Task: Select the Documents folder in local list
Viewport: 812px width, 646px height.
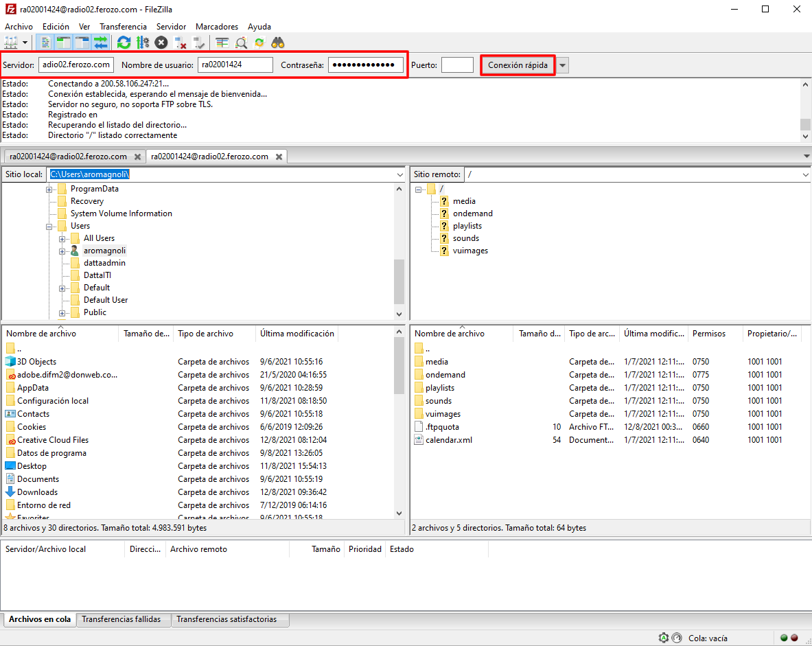Action: pos(38,479)
